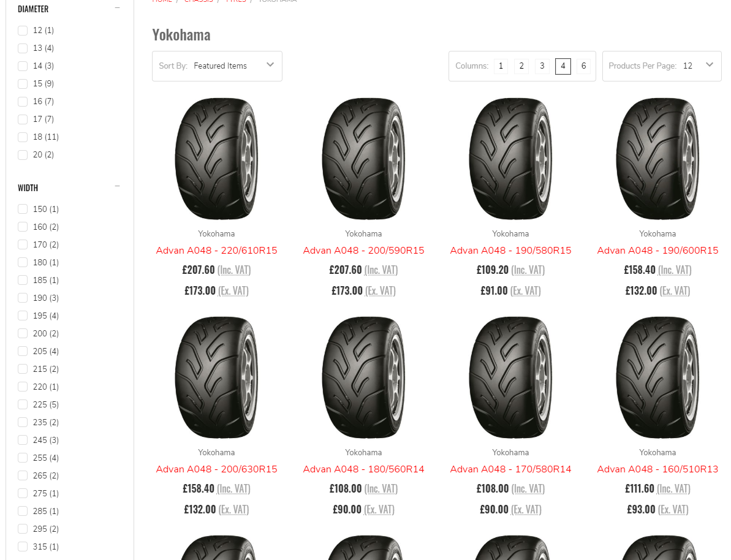Switch to 2 columns layout

[521, 66]
